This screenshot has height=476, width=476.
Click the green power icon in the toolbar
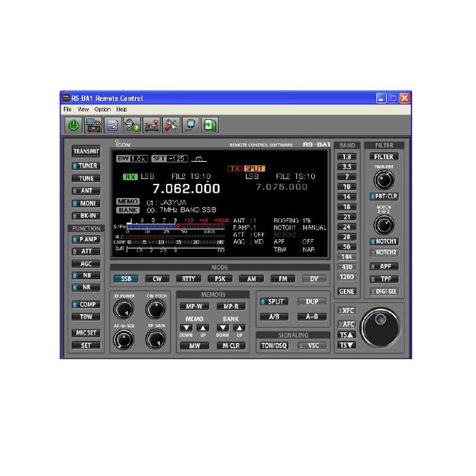(73, 125)
